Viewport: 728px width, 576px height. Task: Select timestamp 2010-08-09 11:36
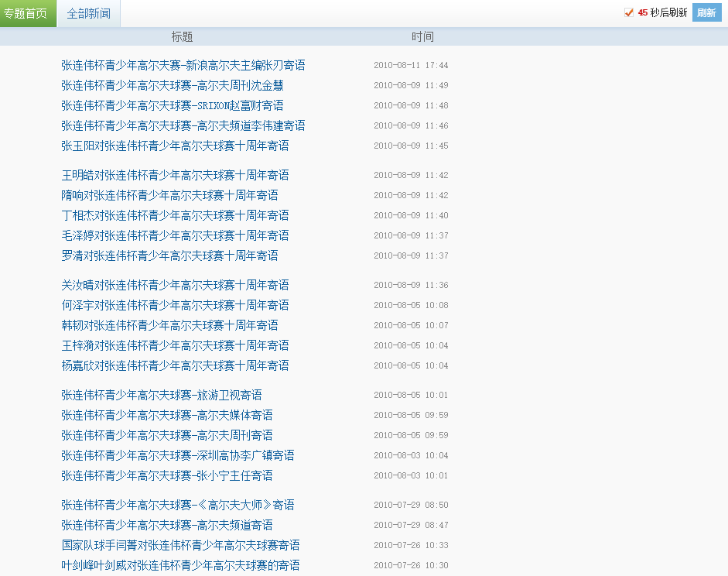pyautogui.click(x=411, y=285)
